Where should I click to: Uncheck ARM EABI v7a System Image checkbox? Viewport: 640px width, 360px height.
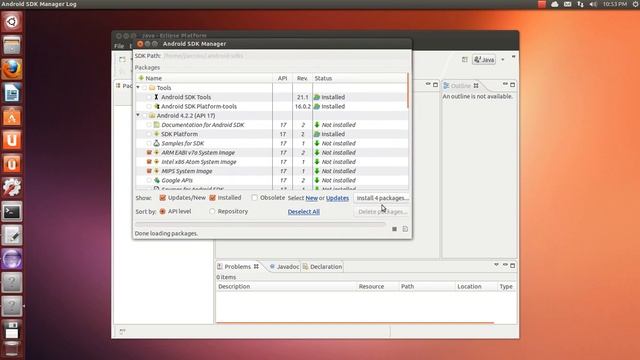point(149,152)
